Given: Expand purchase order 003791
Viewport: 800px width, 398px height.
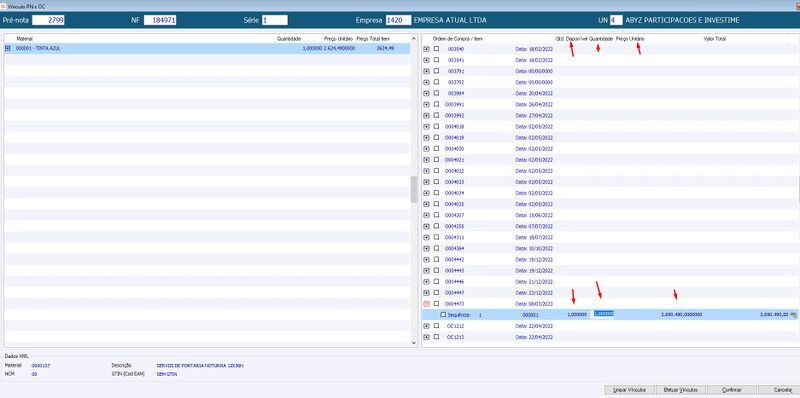Looking at the screenshot, I should 427,71.
